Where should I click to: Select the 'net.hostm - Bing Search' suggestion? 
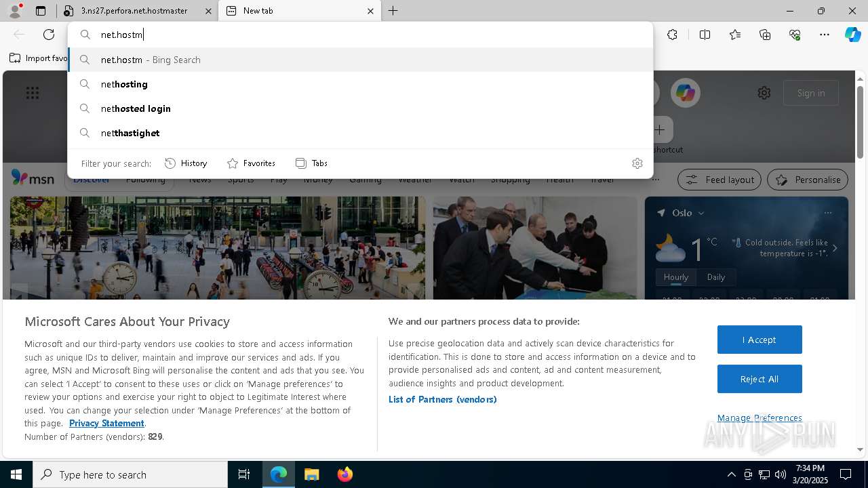click(360, 60)
